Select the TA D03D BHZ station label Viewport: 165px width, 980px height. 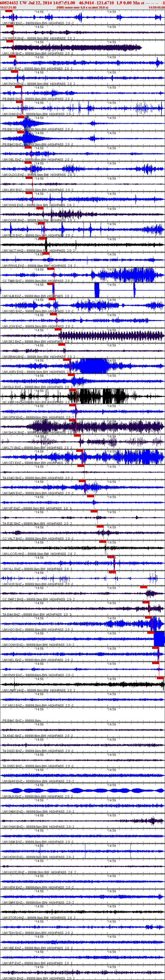click(x=38, y=751)
